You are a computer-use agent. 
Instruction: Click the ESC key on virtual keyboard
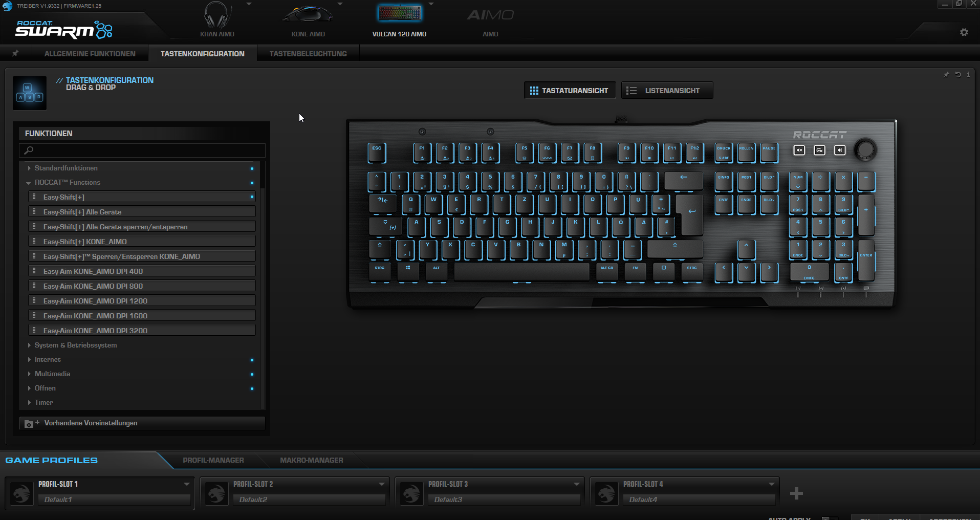(x=377, y=153)
